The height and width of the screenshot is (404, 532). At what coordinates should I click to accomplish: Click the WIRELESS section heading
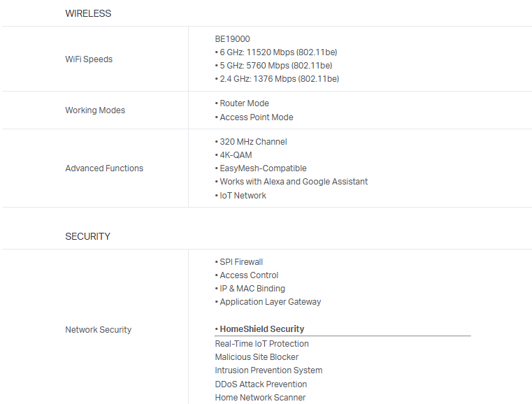point(88,13)
